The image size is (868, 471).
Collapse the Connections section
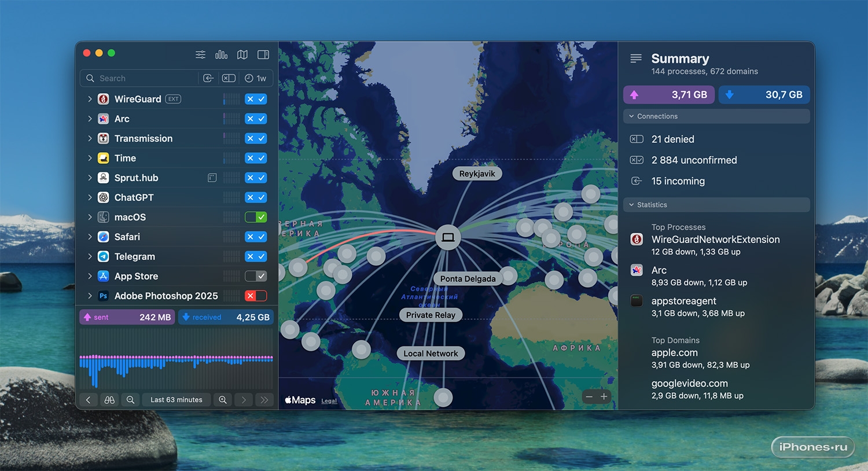[x=716, y=116]
